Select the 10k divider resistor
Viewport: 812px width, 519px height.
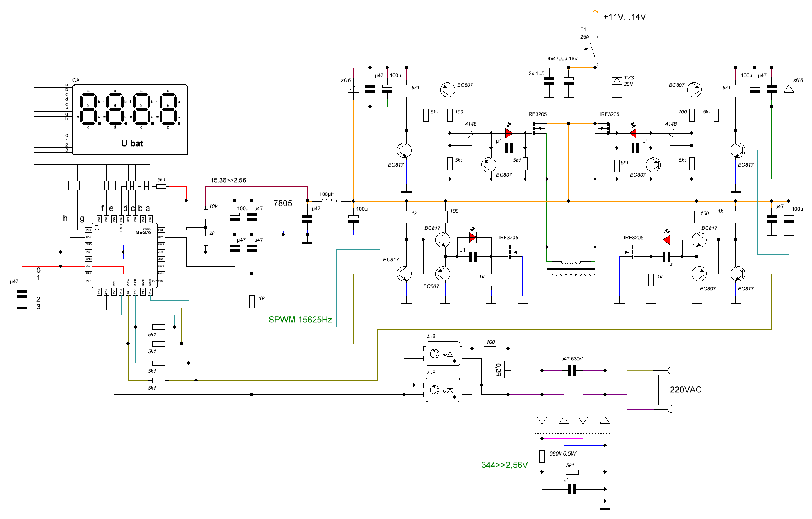point(206,214)
